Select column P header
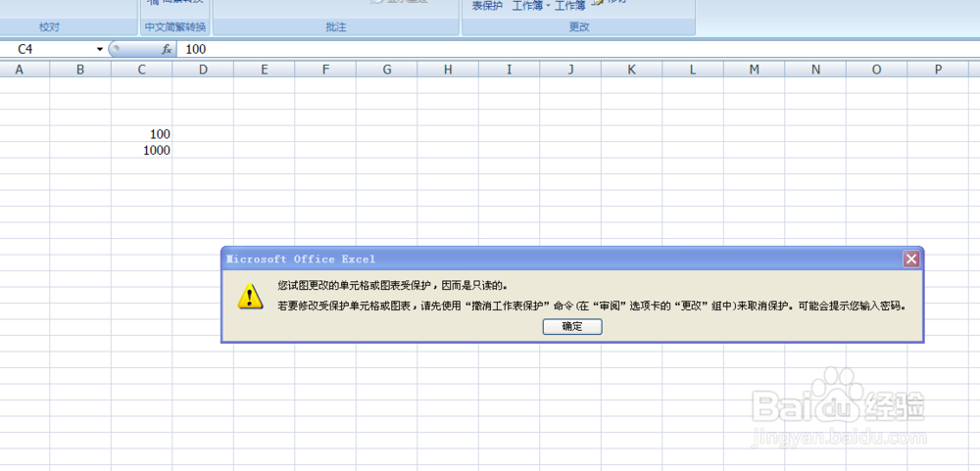Image resolution: width=980 pixels, height=471 pixels. (x=938, y=70)
